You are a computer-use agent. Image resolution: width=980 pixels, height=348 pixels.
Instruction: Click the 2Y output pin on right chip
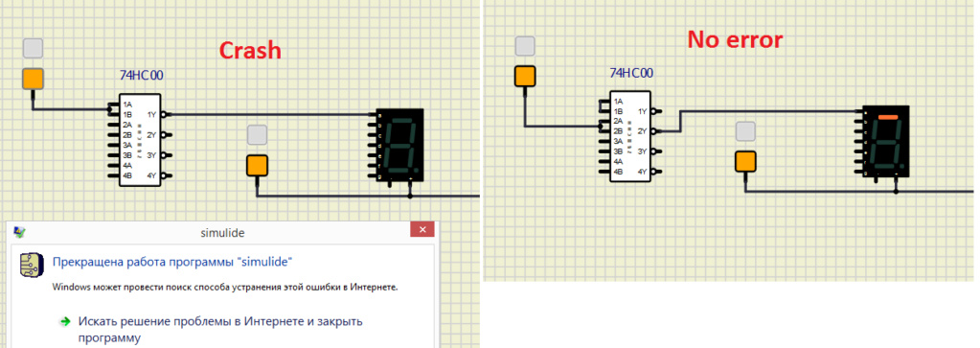(655, 130)
